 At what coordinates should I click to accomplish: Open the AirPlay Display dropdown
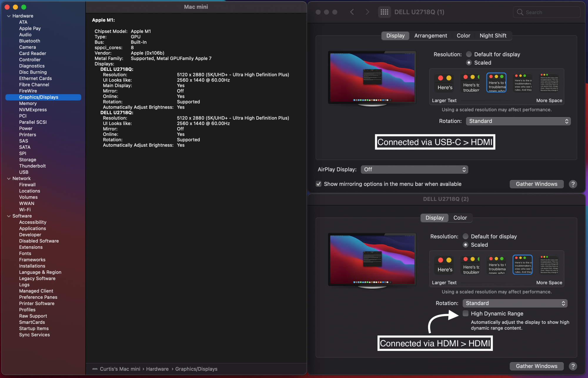tap(414, 169)
